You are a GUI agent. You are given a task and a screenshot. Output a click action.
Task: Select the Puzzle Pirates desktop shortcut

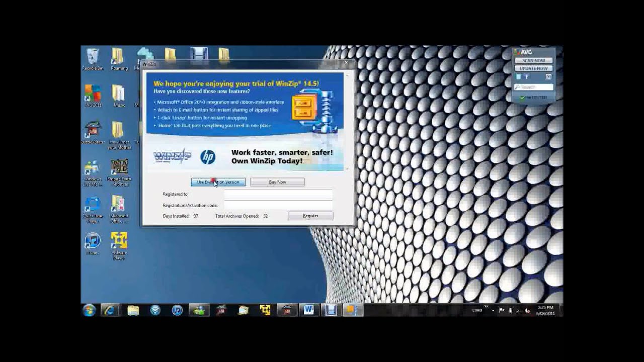coord(93,133)
